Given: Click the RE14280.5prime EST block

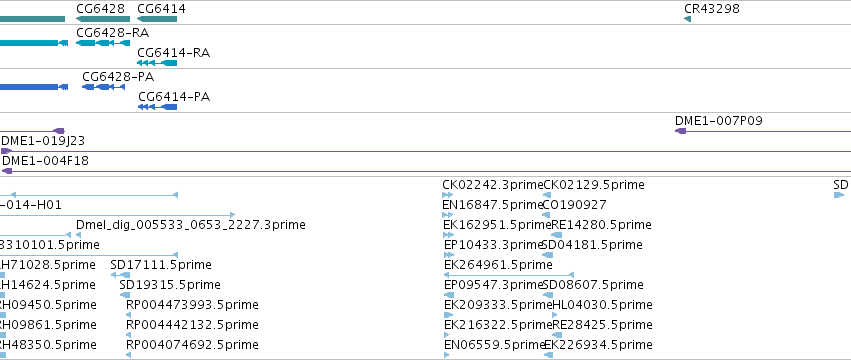Looking at the screenshot, I should tap(556, 235).
